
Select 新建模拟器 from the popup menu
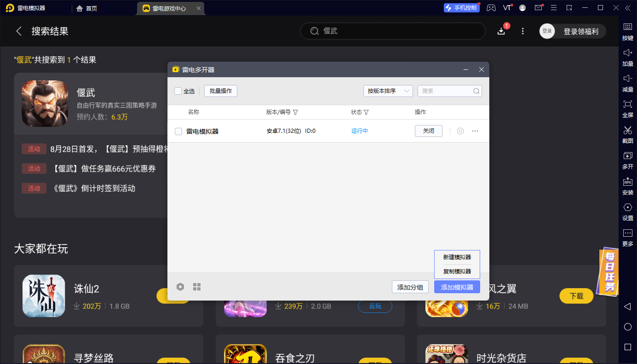[457, 257]
